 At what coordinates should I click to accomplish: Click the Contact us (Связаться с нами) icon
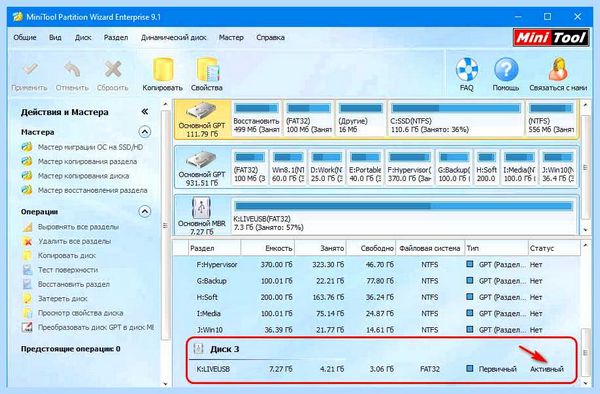click(558, 70)
